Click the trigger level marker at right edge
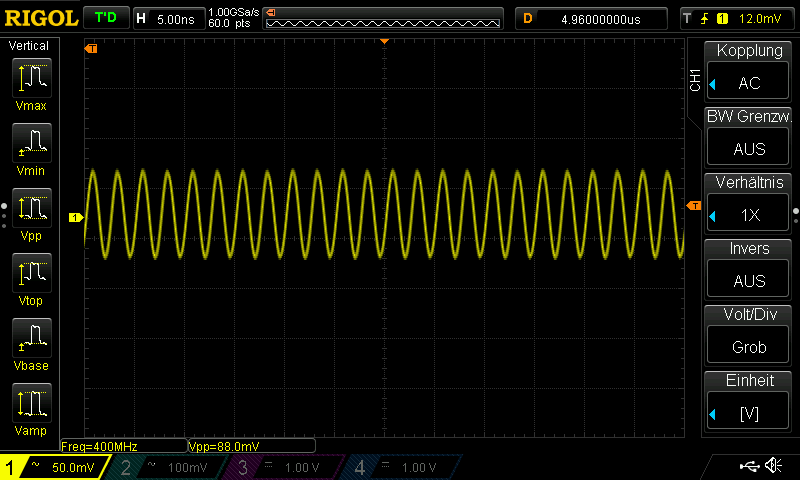 click(x=694, y=206)
